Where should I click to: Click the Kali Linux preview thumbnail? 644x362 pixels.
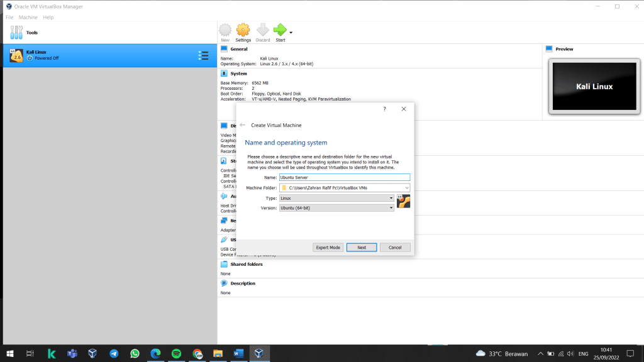[594, 87]
